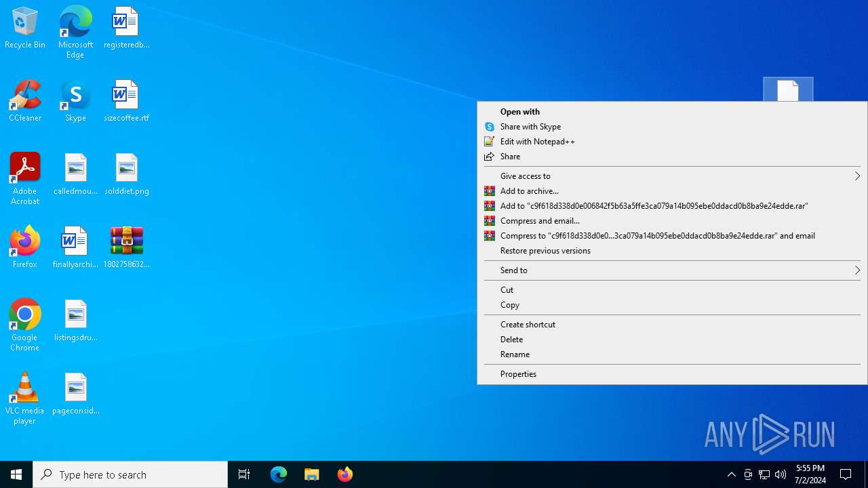Select the Adobe Acrobat desktop shortcut
Screen dimensions: 868x488
[x=25, y=179]
